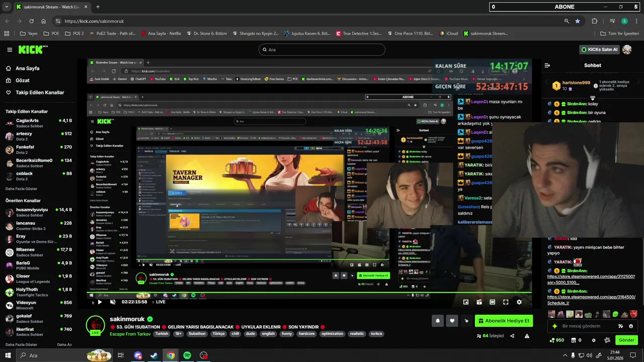Collapse recommended list with Daha Az

(64, 344)
